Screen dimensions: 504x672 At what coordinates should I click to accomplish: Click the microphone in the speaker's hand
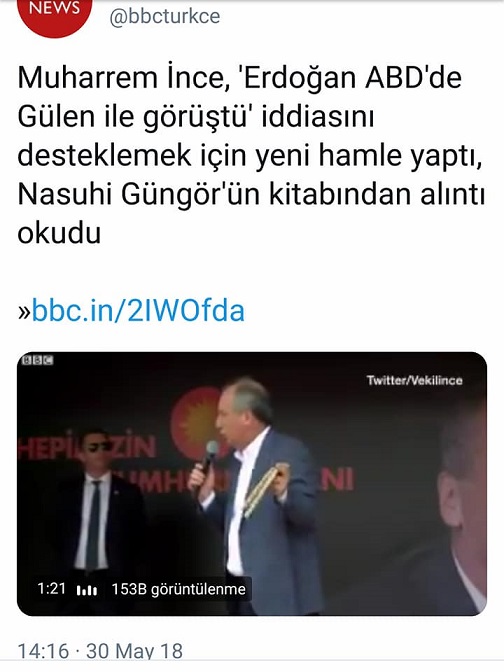pyautogui.click(x=210, y=456)
